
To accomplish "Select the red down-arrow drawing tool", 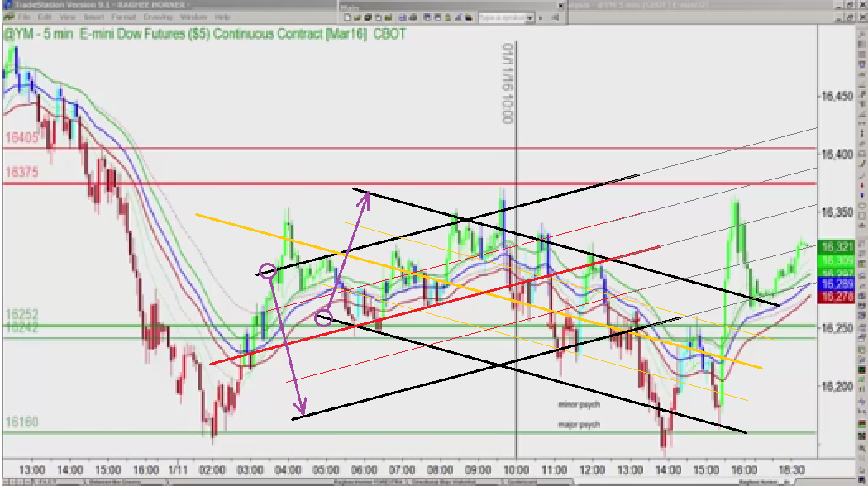I will 862,184.
